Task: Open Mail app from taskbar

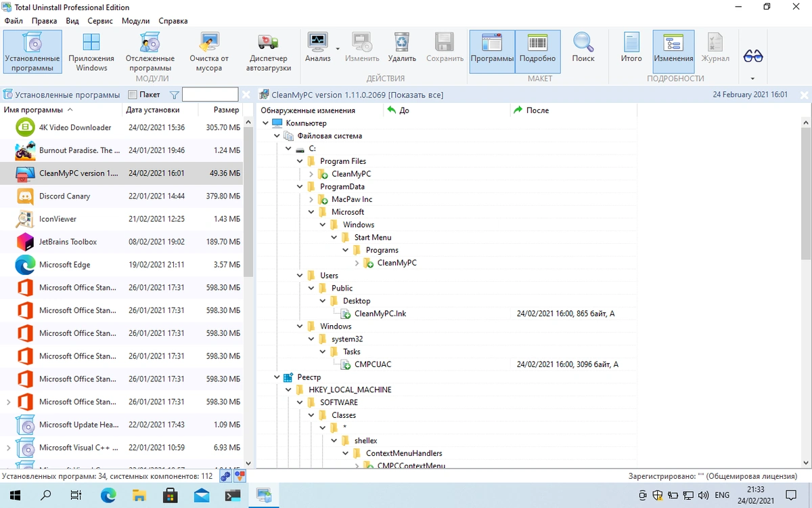Action: 201,495
